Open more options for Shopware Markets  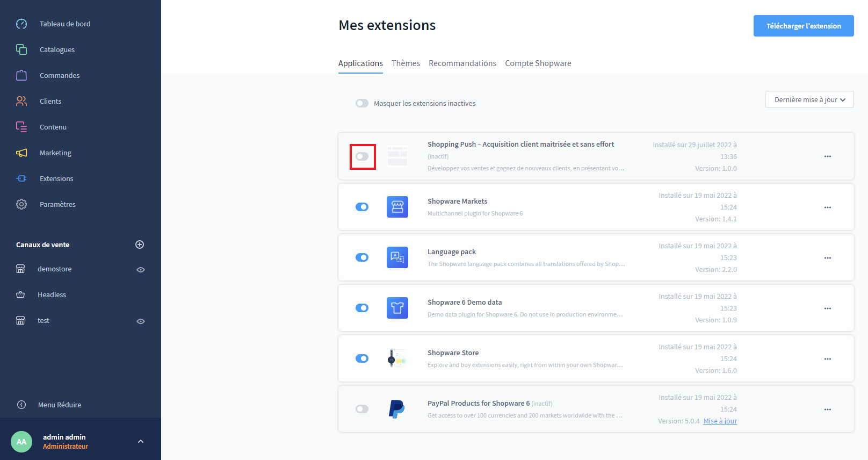(828, 207)
